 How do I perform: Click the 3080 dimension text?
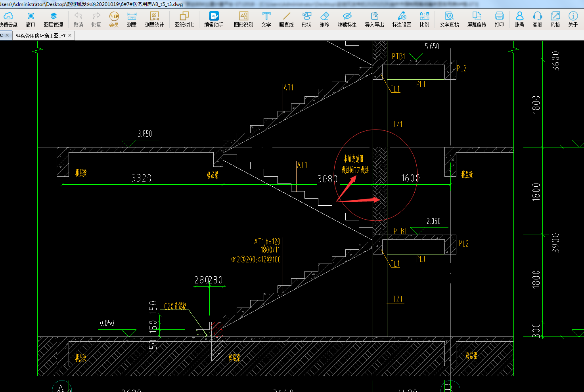point(327,179)
